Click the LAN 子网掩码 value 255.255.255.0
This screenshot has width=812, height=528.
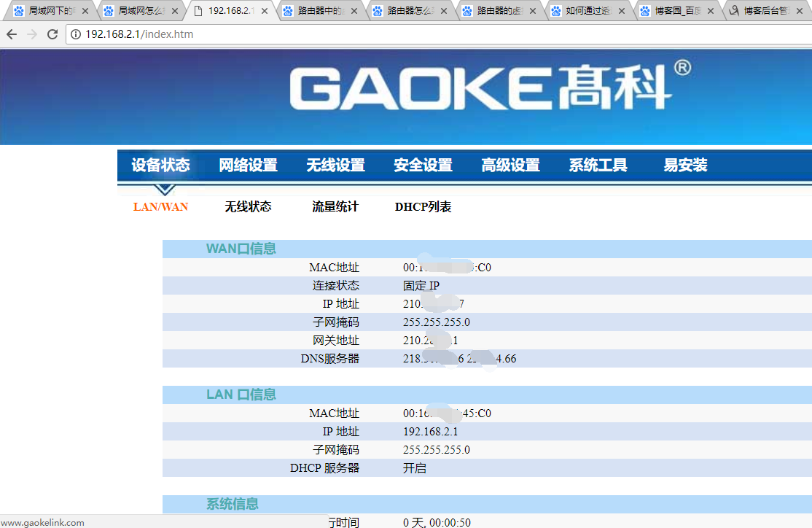(x=437, y=450)
